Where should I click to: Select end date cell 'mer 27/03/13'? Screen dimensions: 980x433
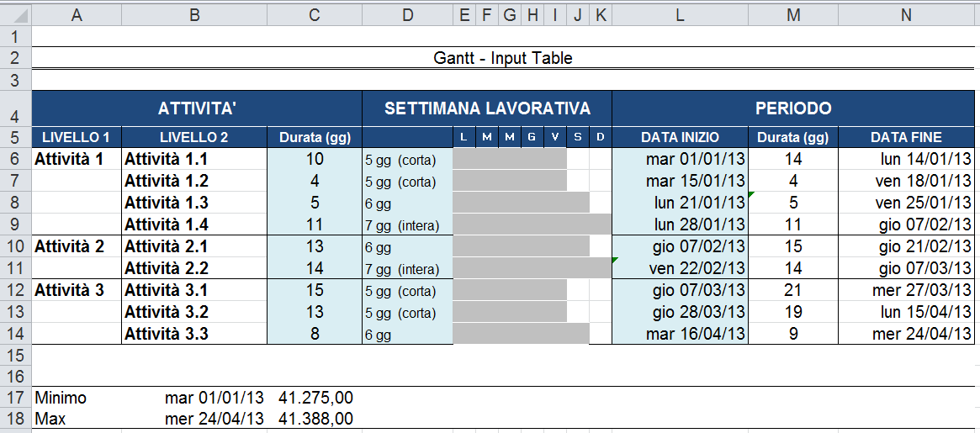coord(905,290)
